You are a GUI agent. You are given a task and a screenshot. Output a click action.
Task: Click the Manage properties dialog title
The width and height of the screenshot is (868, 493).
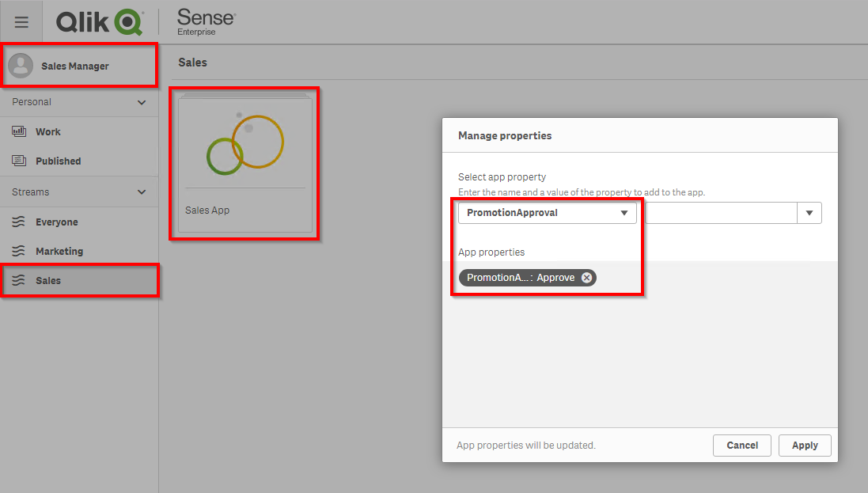click(x=505, y=136)
